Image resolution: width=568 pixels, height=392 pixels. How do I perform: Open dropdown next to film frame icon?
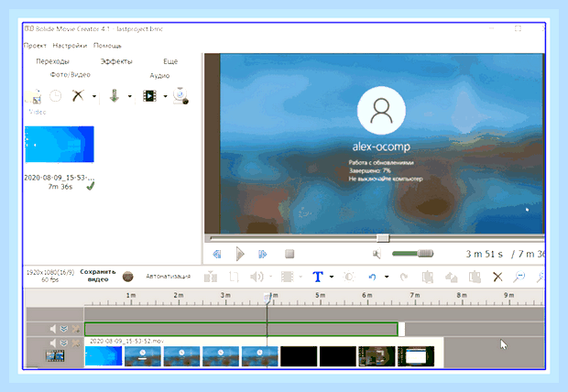point(300,277)
